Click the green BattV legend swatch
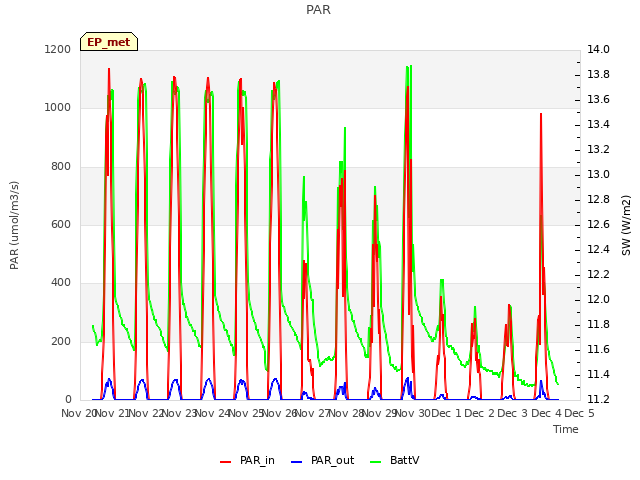This screenshot has width=640, height=480. click(x=376, y=462)
